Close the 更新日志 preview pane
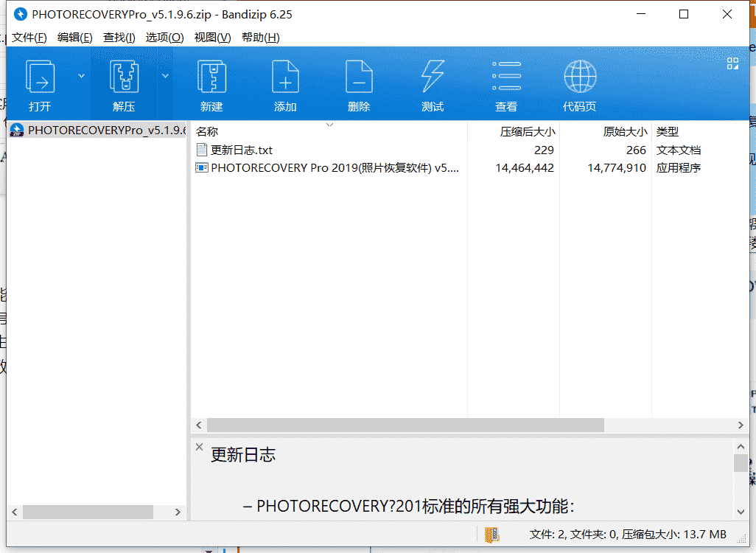The height and width of the screenshot is (553, 756). pyautogui.click(x=199, y=447)
